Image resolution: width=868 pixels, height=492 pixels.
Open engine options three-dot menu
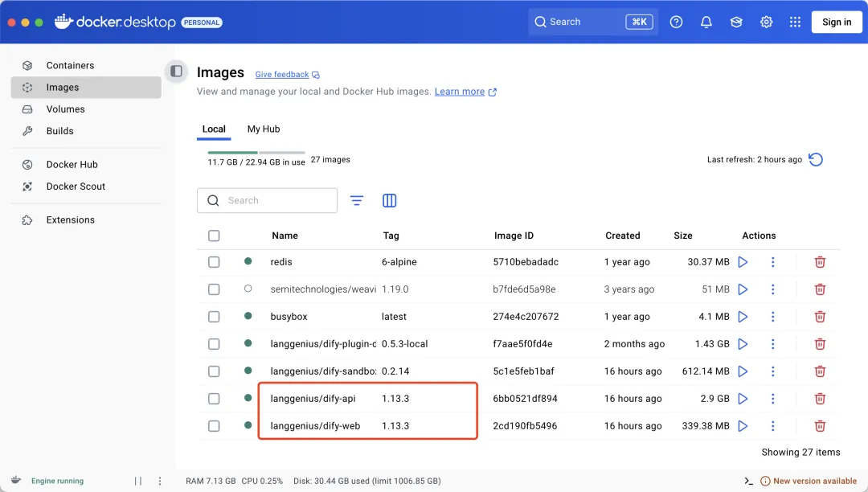coord(159,481)
